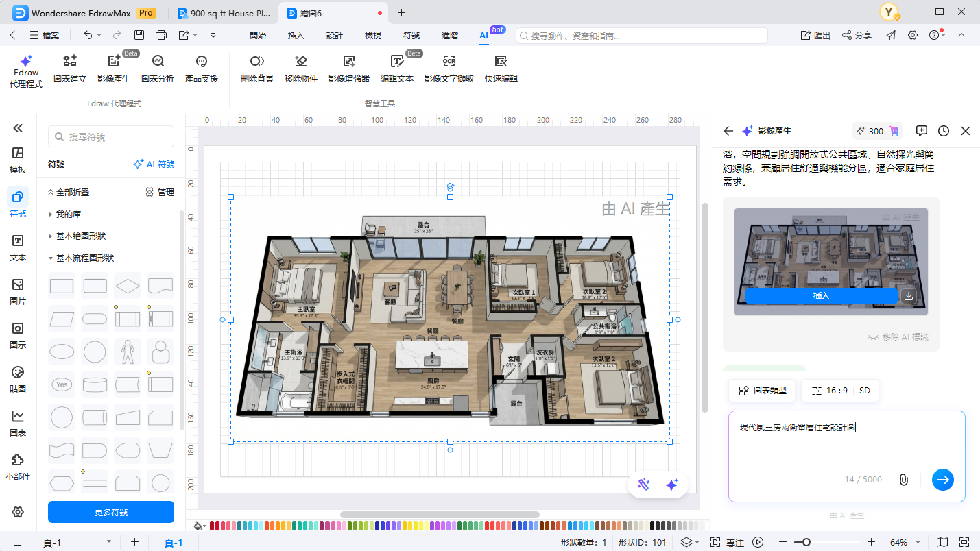
Task: Open the 影像文字擷取 OCR tool
Action: pyautogui.click(x=449, y=69)
